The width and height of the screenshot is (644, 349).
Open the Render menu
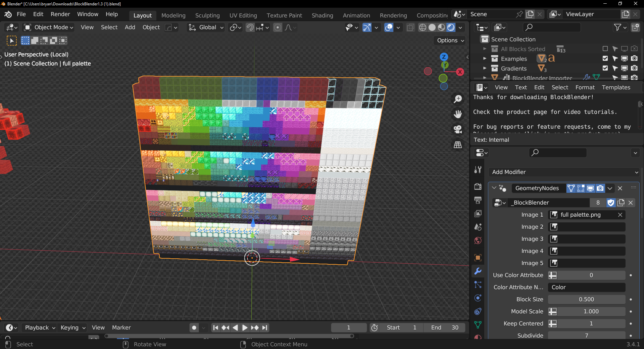(x=60, y=14)
